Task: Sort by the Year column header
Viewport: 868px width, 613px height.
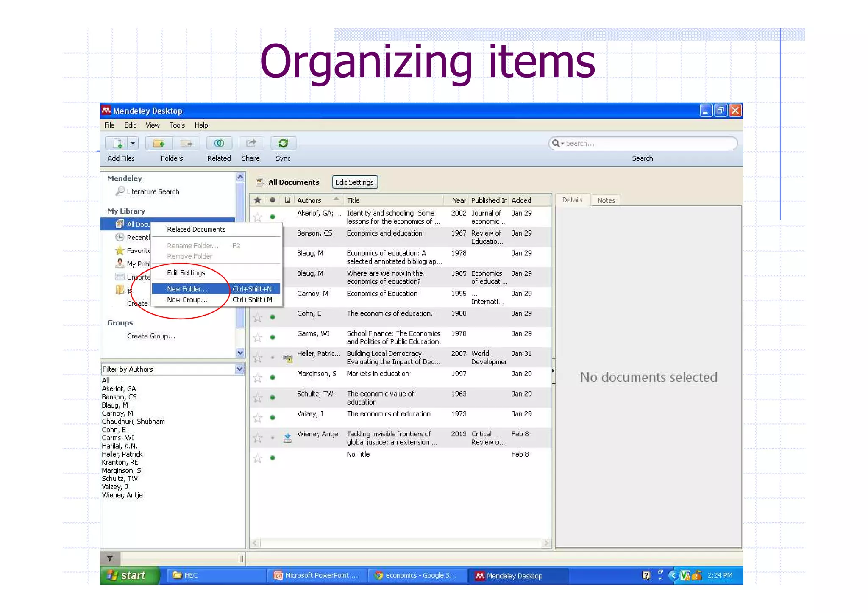Action: (459, 200)
